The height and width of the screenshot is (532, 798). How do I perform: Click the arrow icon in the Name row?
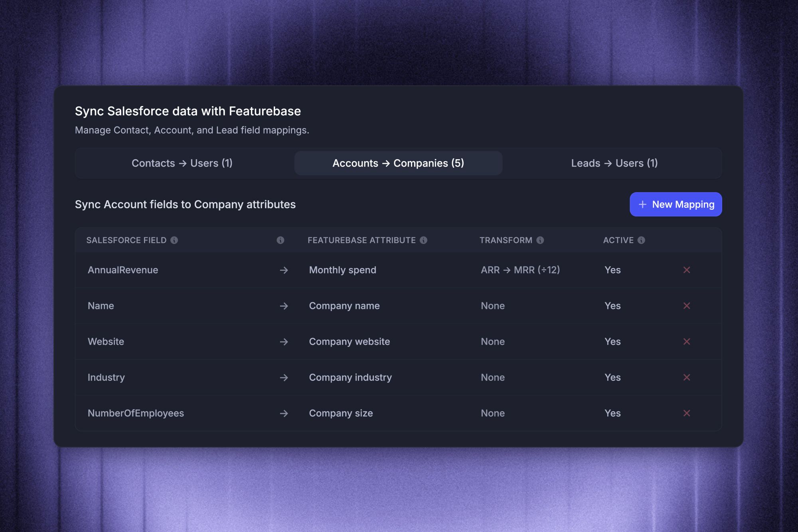pyautogui.click(x=284, y=306)
